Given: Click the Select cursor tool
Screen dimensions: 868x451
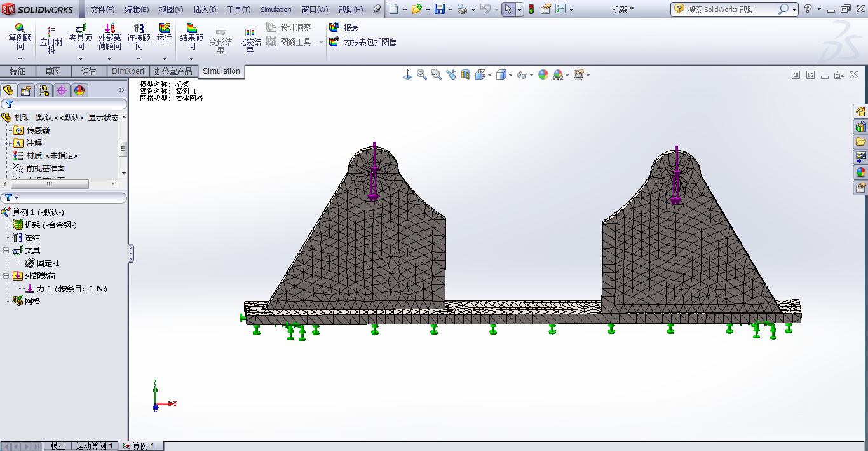Looking at the screenshot, I should click(x=508, y=9).
